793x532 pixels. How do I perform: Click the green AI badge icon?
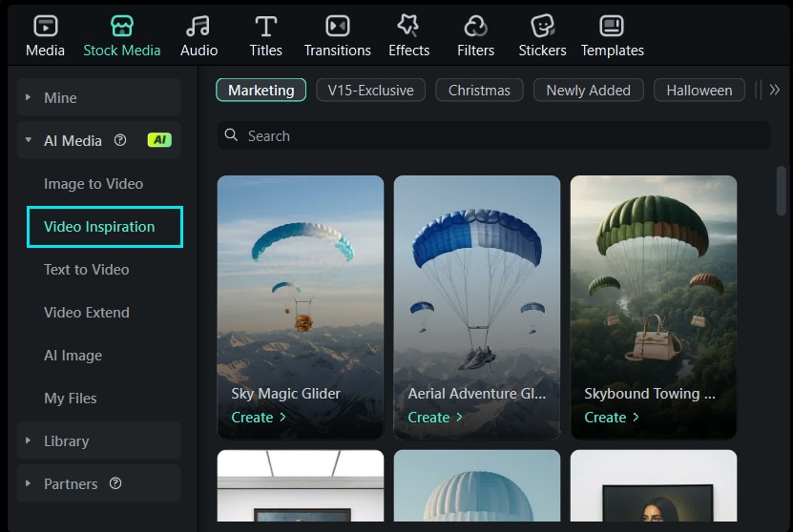[159, 140]
